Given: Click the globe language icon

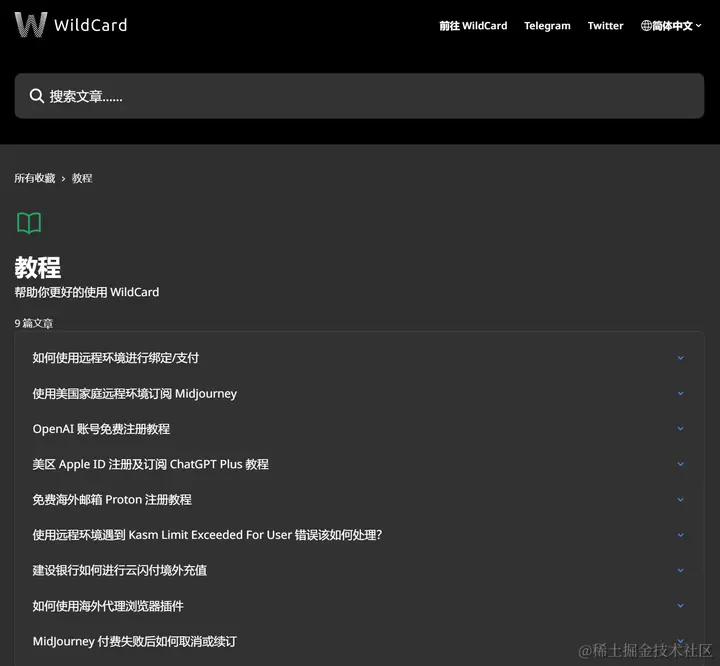Looking at the screenshot, I should 646,26.
